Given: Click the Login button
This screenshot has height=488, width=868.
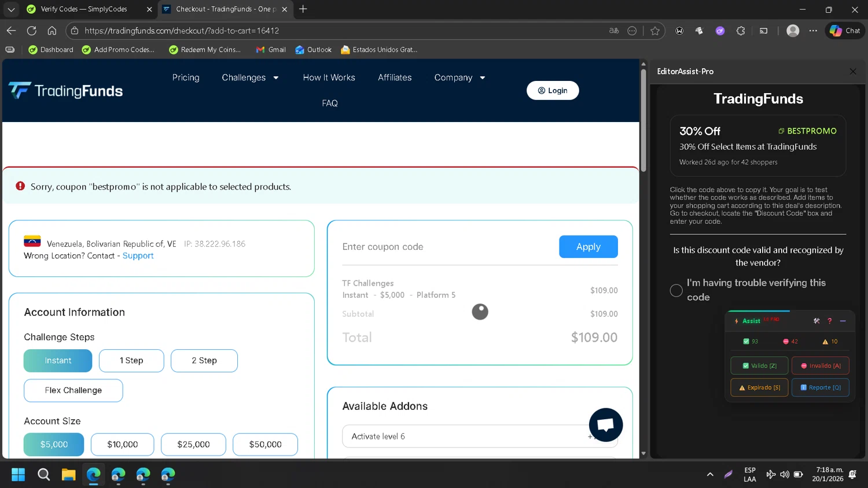Looking at the screenshot, I should click(553, 90).
